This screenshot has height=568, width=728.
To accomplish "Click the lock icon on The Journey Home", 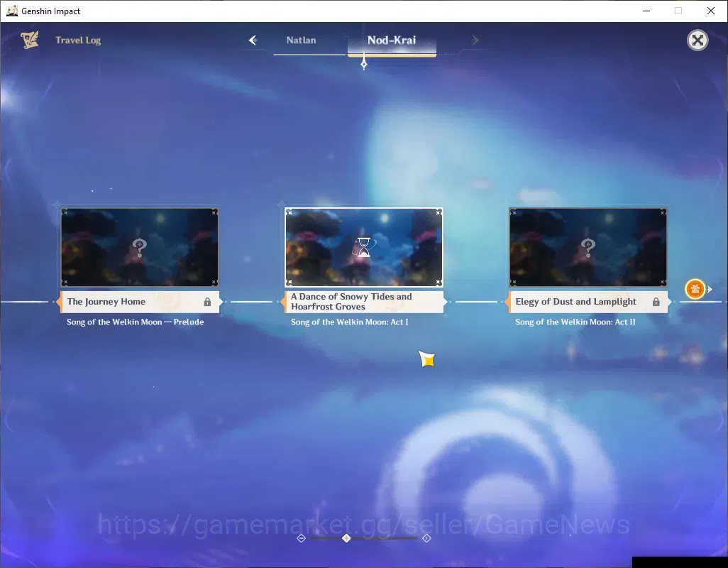I will (207, 302).
